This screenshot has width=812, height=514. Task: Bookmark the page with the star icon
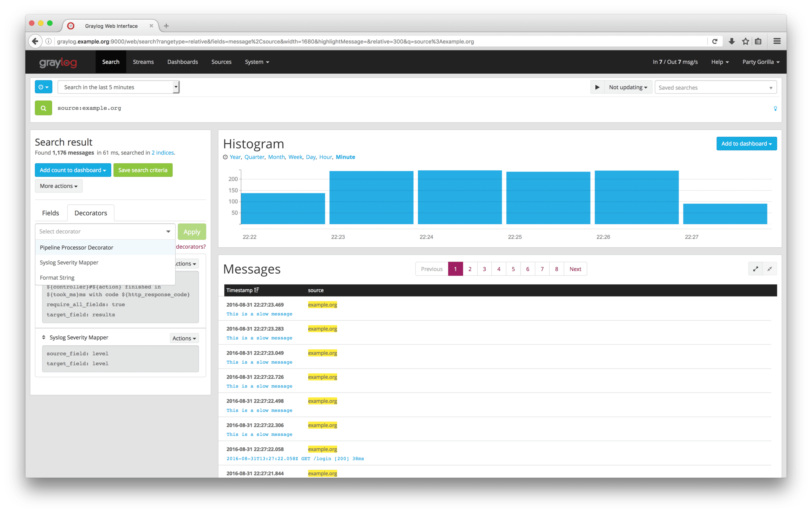[745, 42]
